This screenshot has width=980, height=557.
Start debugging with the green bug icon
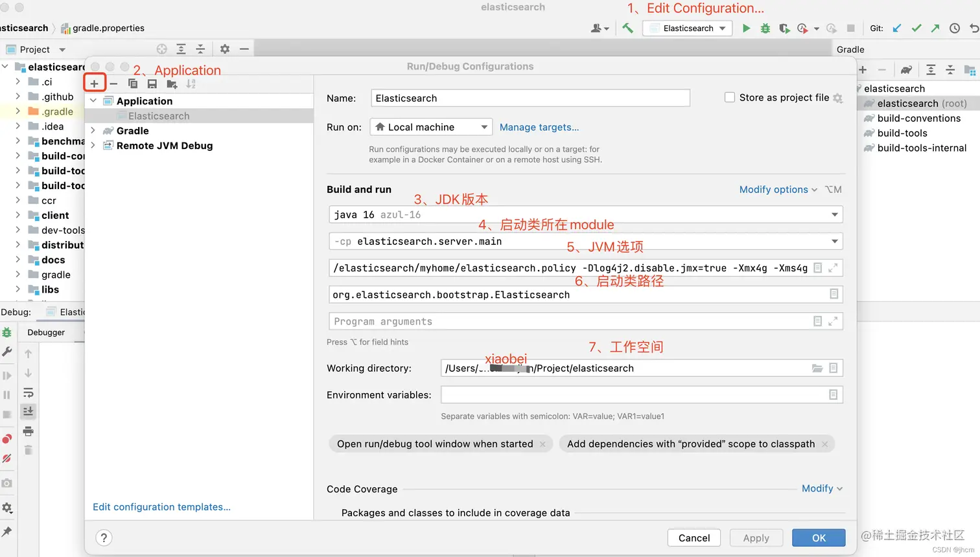(765, 28)
